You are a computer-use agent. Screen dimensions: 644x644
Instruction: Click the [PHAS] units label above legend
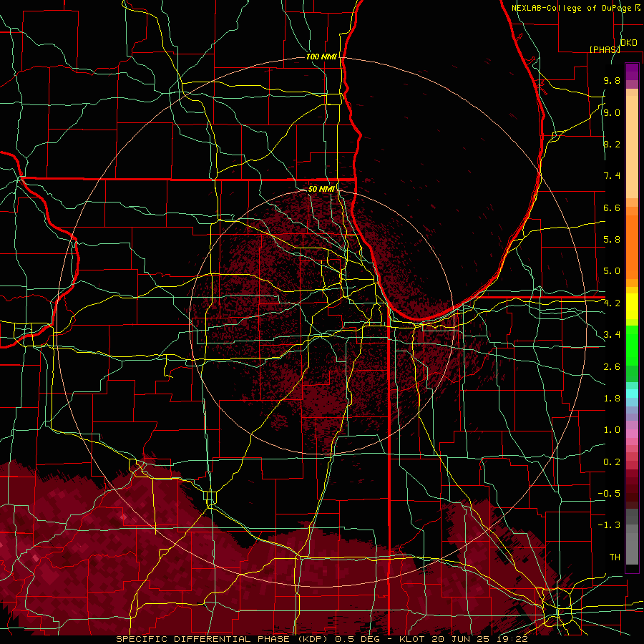605,49
